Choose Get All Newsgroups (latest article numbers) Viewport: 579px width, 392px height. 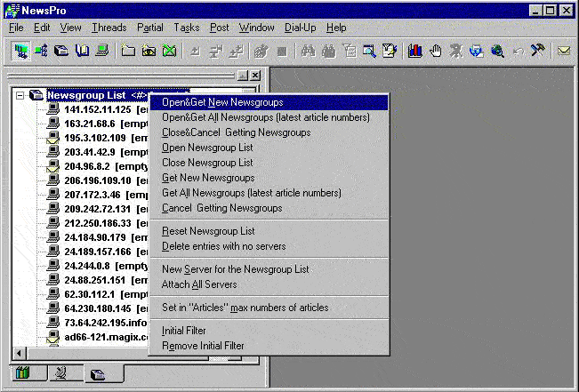pos(269,193)
